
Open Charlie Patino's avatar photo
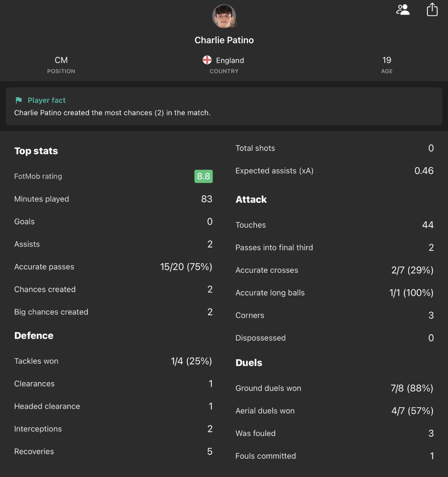tap(223, 16)
